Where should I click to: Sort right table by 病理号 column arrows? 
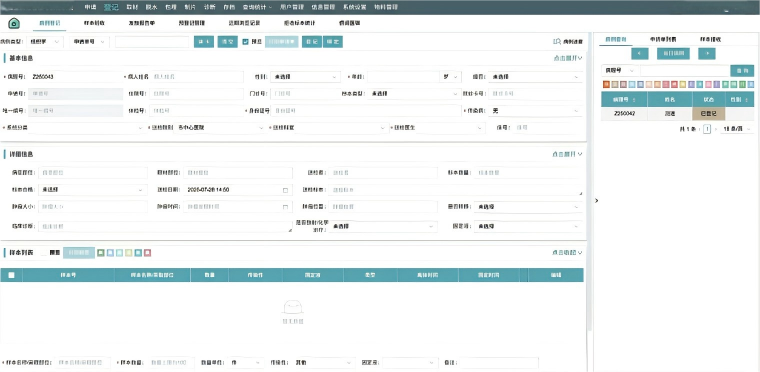(635, 99)
